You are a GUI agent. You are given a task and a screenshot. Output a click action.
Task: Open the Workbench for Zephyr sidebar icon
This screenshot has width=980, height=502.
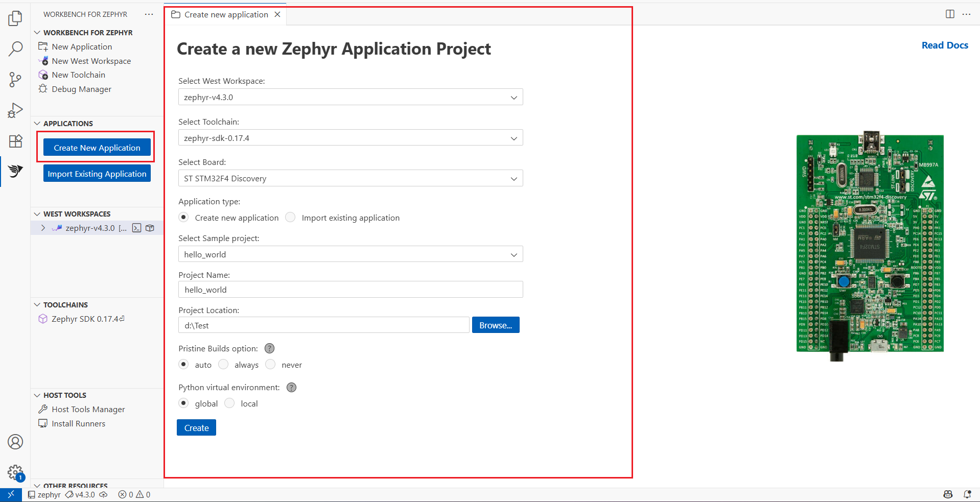pos(15,171)
